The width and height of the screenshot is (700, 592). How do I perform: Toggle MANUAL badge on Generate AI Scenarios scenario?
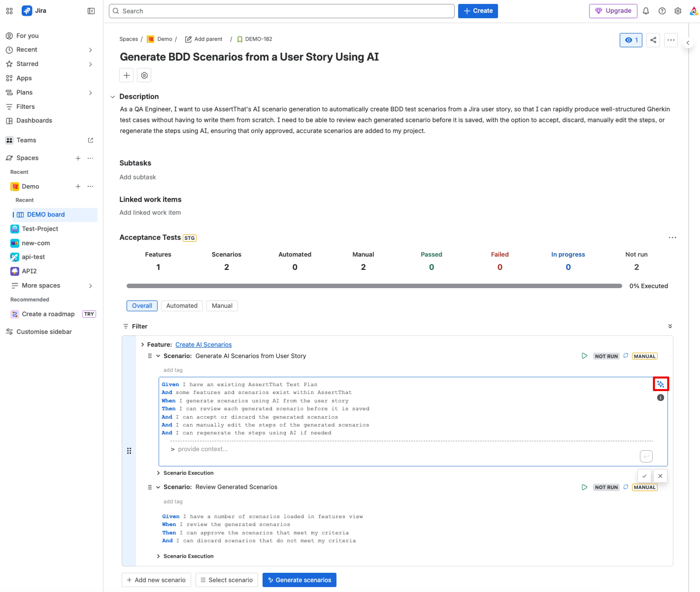[x=644, y=356]
